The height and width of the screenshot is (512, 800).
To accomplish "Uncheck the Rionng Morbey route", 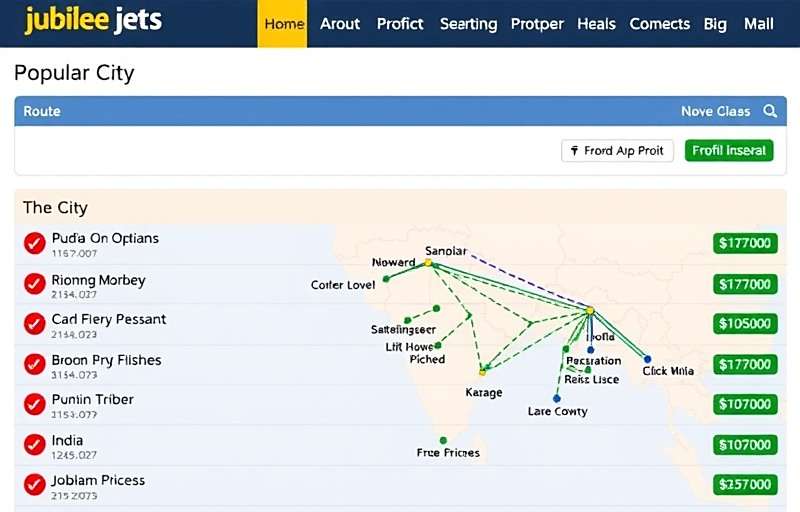I will 35,284.
